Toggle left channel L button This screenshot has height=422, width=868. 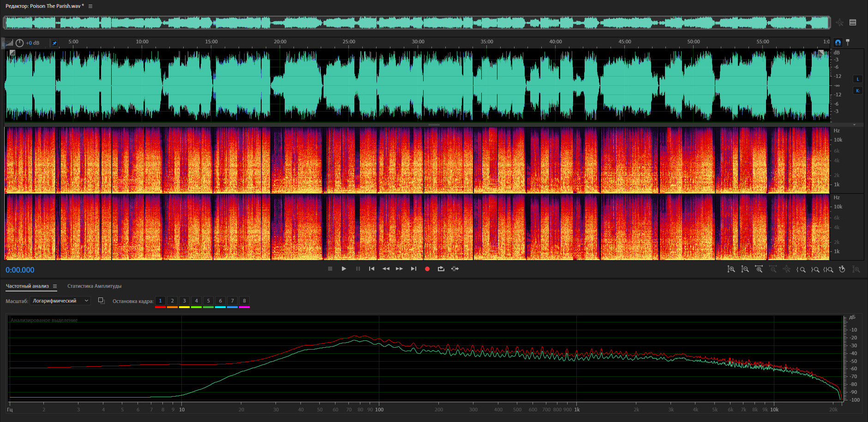click(858, 79)
